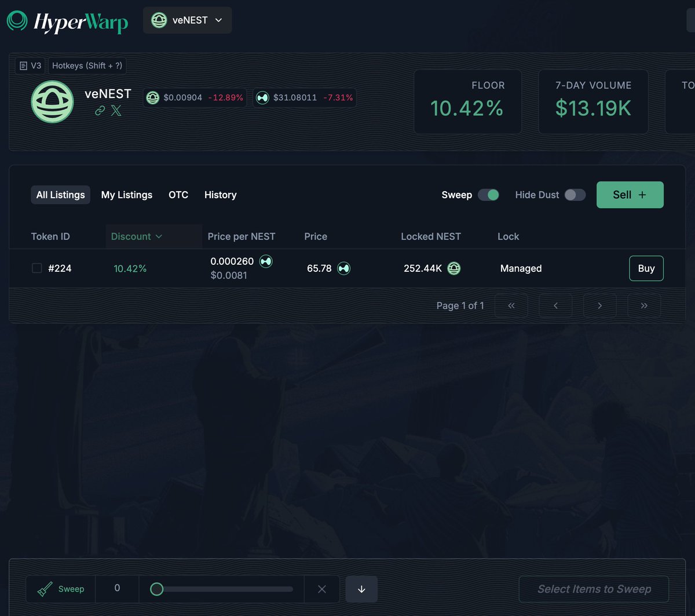
Task: Click the Locked NEST column header
Action: pyautogui.click(x=431, y=236)
